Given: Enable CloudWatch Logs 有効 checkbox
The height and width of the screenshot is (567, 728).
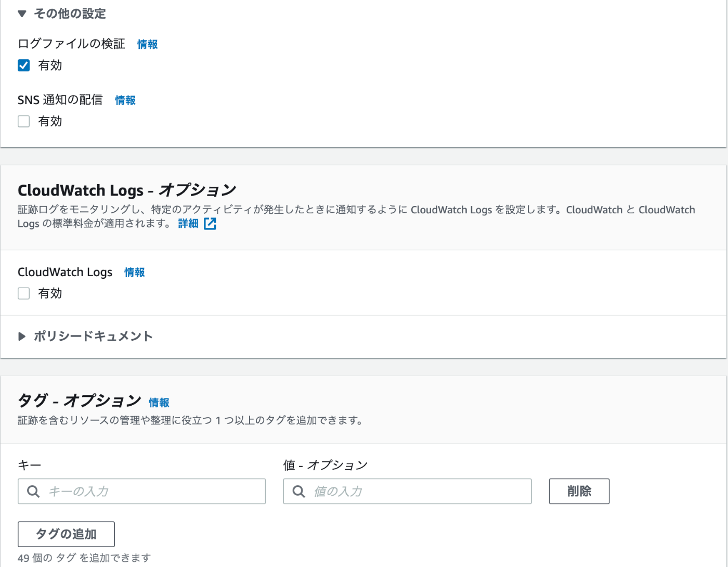Looking at the screenshot, I should click(x=24, y=293).
